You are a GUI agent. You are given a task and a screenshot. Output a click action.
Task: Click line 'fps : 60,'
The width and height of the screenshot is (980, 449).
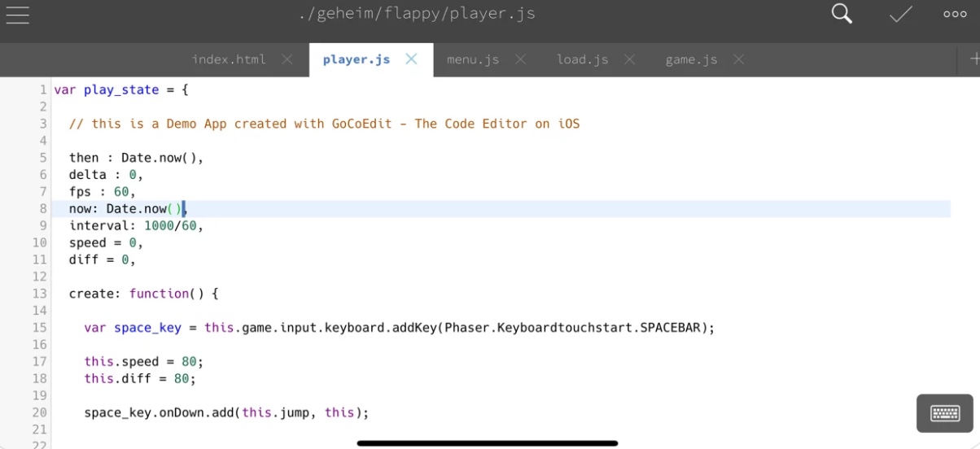(x=103, y=192)
